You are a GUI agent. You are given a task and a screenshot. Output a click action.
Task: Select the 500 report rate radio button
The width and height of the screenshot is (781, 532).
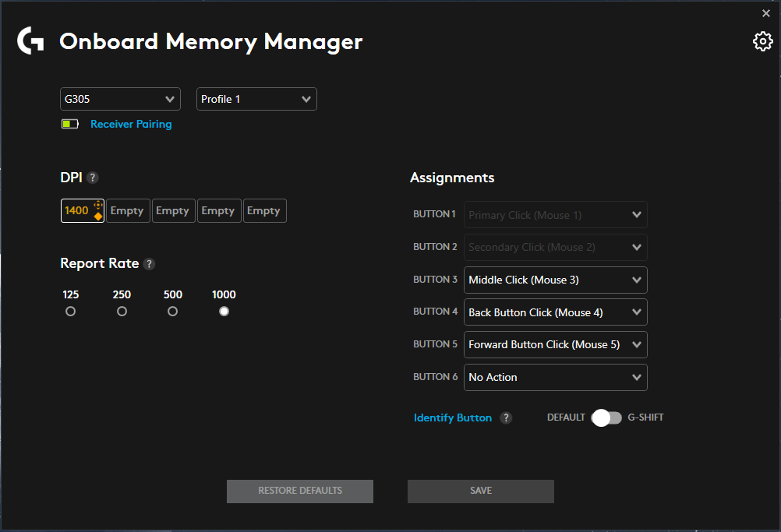173,312
